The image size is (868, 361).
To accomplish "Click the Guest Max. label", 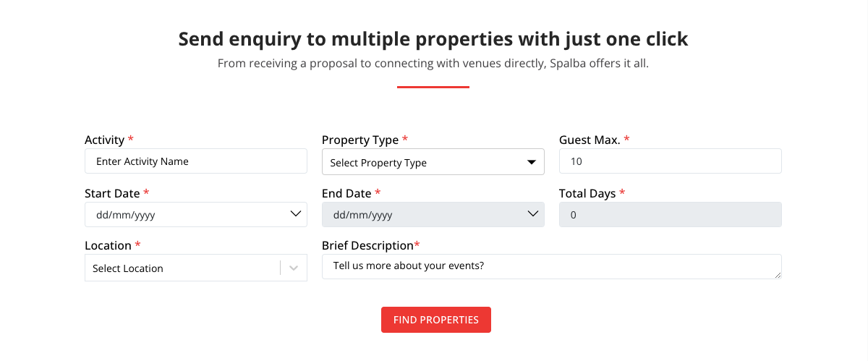I will 589,140.
